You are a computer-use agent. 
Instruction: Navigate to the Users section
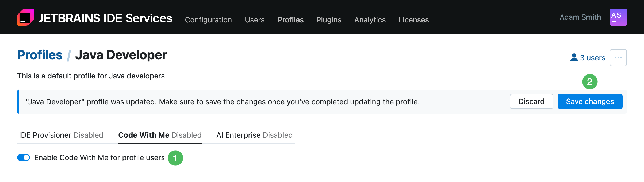click(254, 20)
